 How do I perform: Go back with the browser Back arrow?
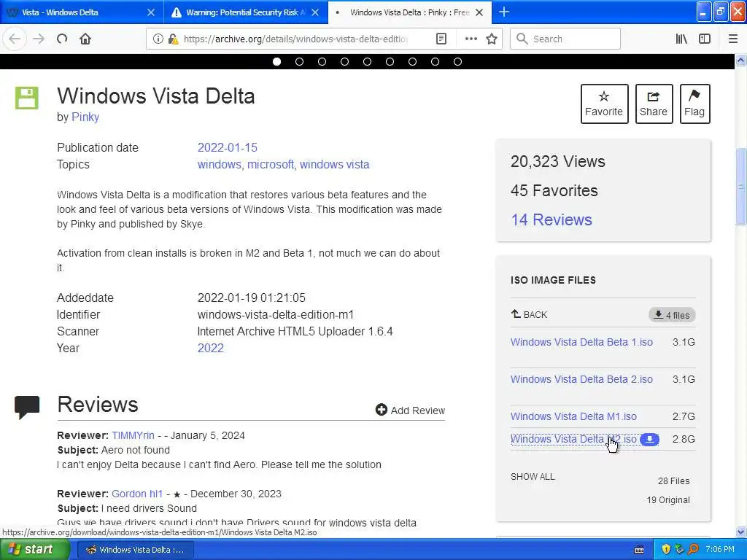[15, 39]
